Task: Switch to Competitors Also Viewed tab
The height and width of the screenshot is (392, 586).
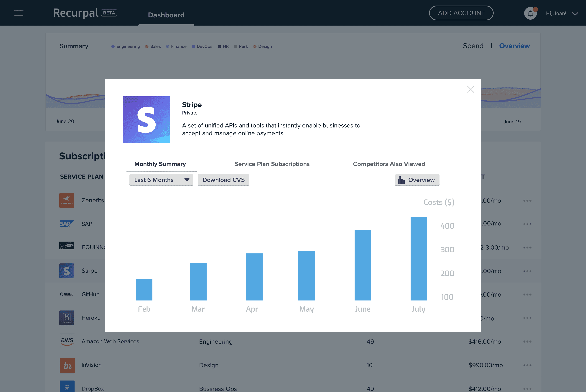Action: coord(389,164)
